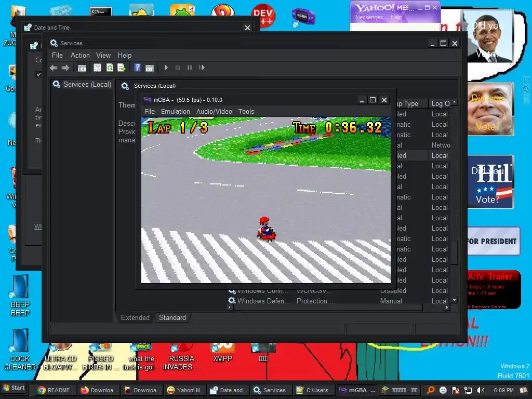Toggle the checkbox in Date and Time window
Image resolution: width=532 pixels, height=399 pixels.
click(38, 74)
